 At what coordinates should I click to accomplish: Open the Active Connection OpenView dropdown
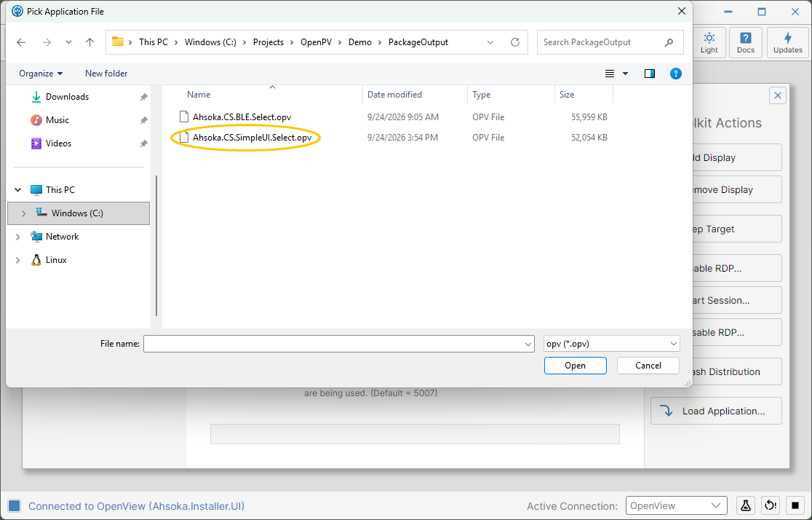(x=677, y=505)
